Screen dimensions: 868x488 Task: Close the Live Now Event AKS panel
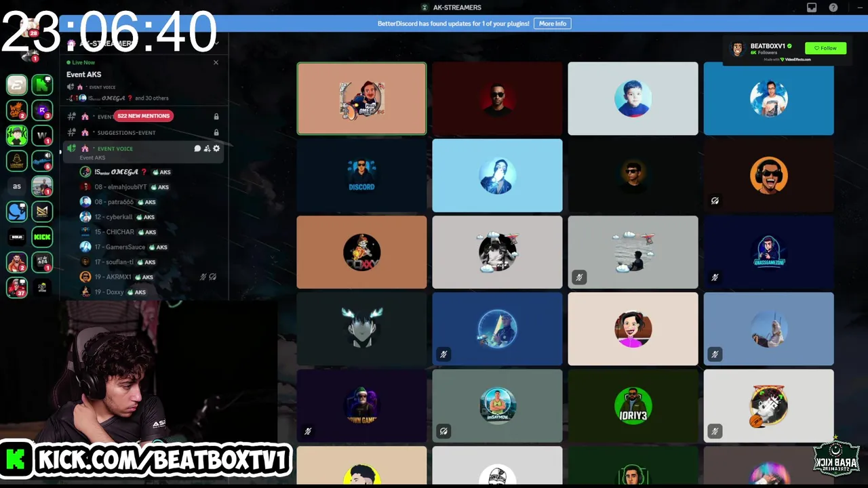216,62
